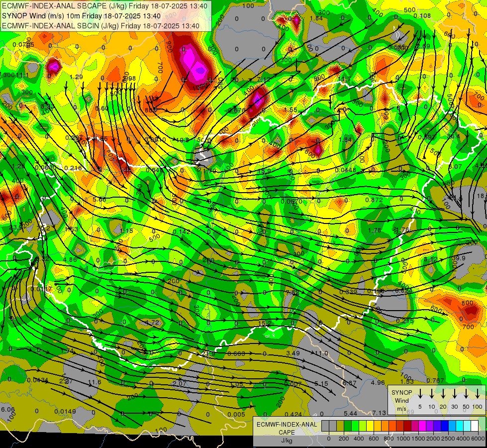Pick the yellow swatch in CAPE legend
Screen dimensions: 487x448
coord(370,426)
